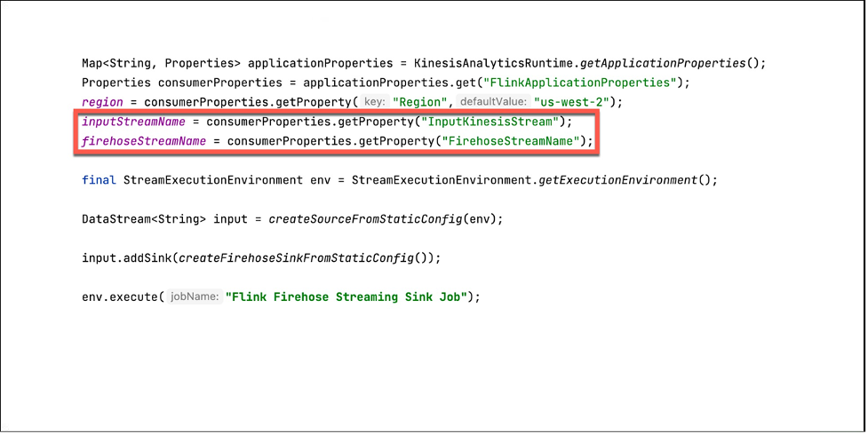The width and height of the screenshot is (868, 434).
Task: Click the firehoseStreamName variable
Action: point(144,141)
